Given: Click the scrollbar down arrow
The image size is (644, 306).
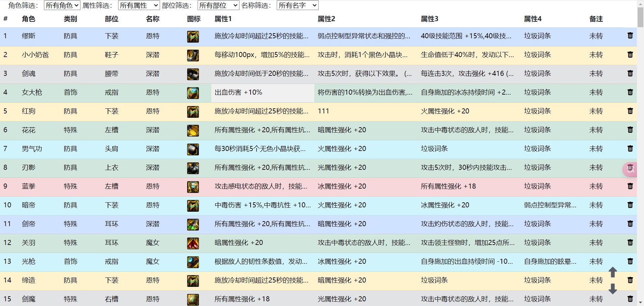Looking at the screenshot, I should coord(640,303).
